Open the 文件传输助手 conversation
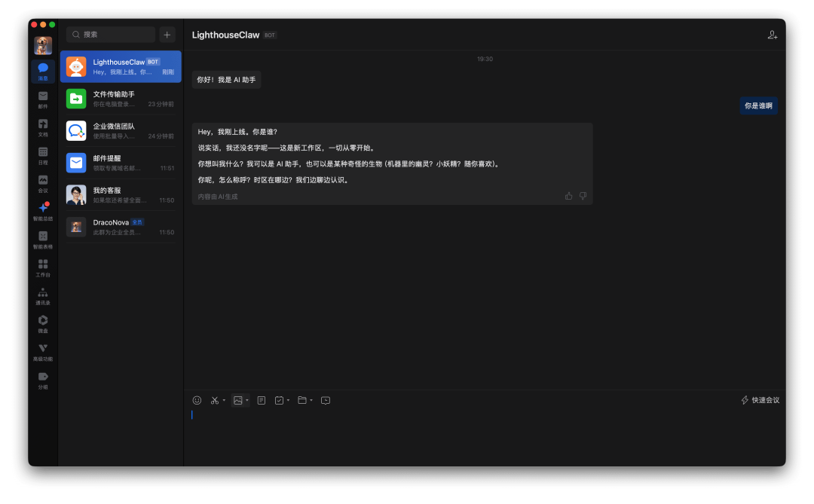This screenshot has width=814, height=504. [x=121, y=99]
